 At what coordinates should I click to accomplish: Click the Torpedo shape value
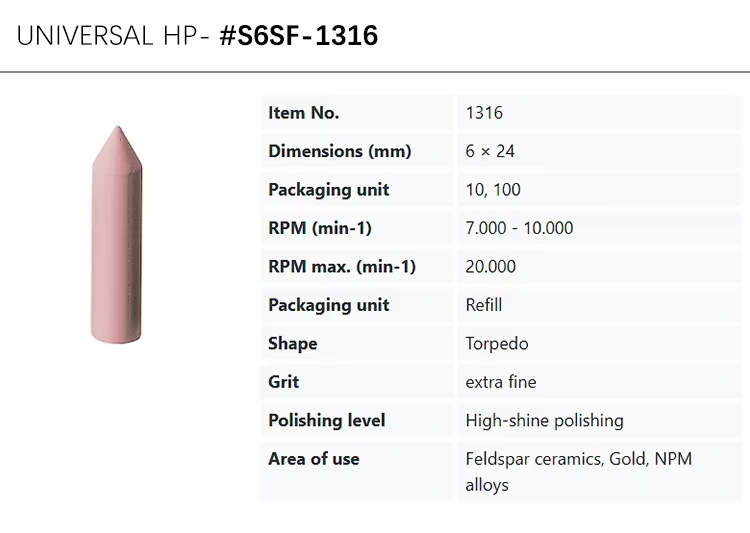coord(496,344)
